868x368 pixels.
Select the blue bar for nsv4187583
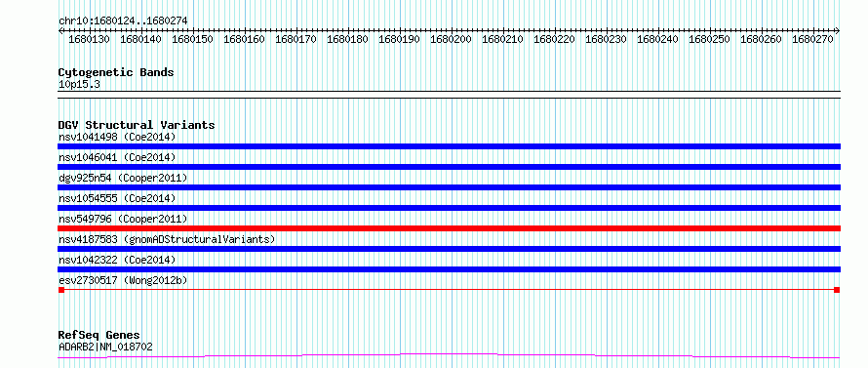tap(449, 249)
